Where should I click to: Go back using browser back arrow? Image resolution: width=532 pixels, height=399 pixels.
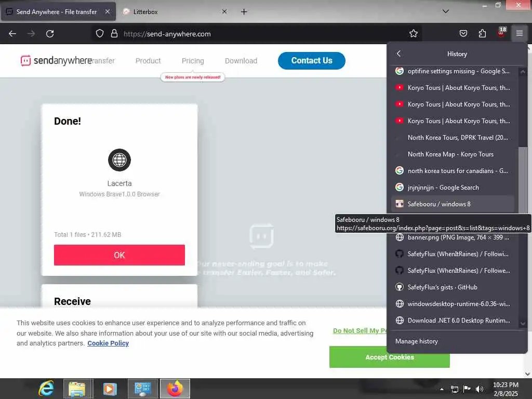point(12,34)
